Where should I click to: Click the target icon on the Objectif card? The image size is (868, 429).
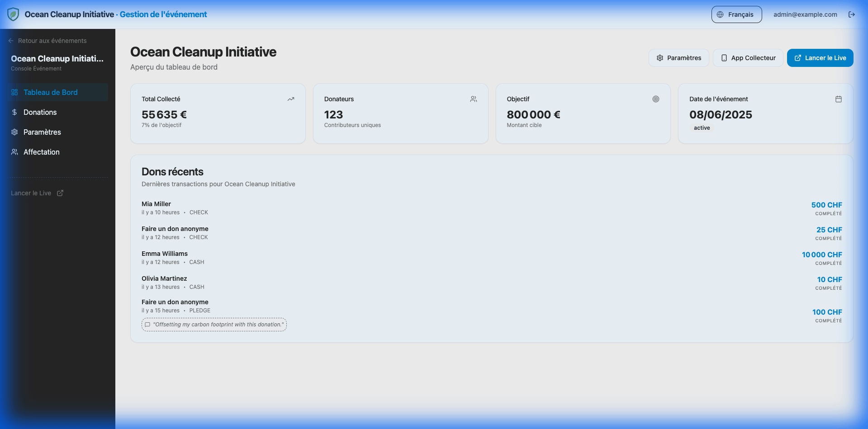[656, 99]
